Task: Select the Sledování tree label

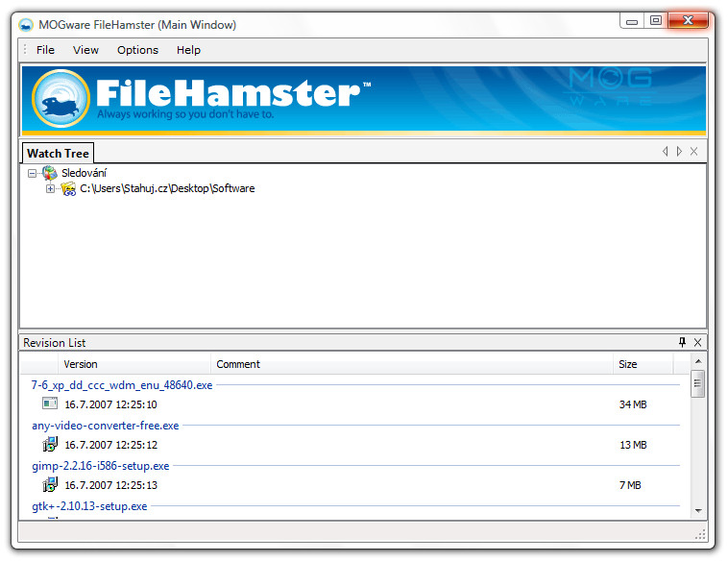Action: tap(84, 173)
